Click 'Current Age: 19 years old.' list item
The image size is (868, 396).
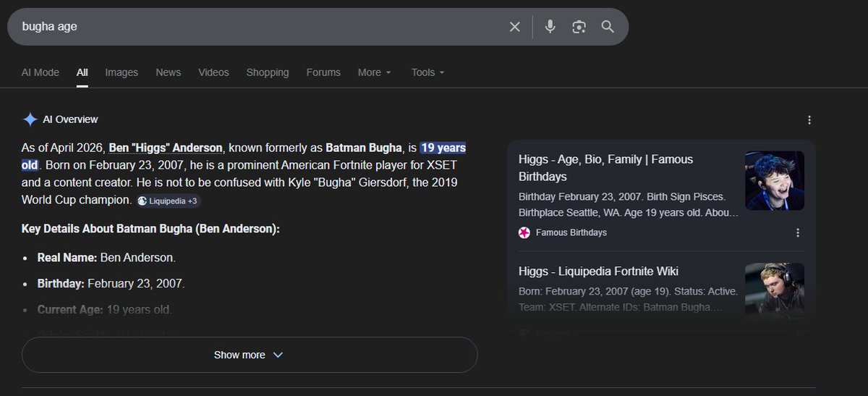(x=105, y=309)
